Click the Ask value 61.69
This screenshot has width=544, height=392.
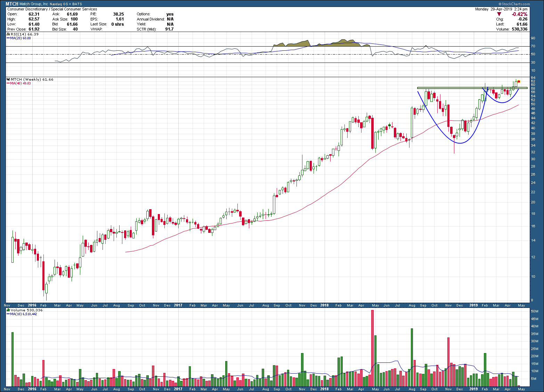click(x=72, y=14)
